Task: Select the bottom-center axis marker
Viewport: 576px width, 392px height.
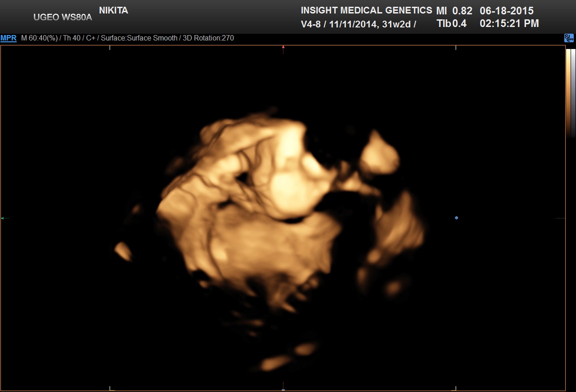Action: 283,389
